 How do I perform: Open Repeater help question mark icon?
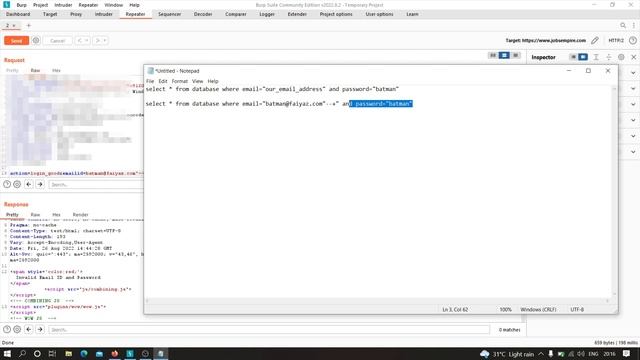(x=633, y=40)
